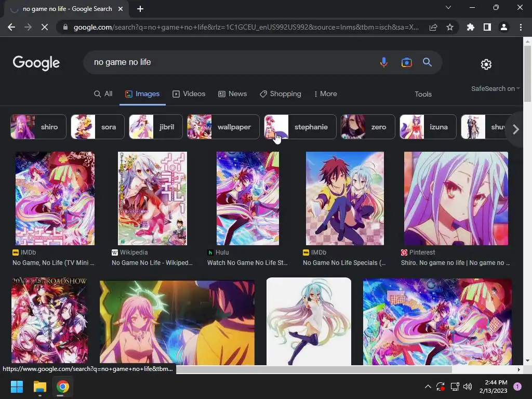Open Google Lens image search camera icon
532x399 pixels.
pyautogui.click(x=406, y=62)
